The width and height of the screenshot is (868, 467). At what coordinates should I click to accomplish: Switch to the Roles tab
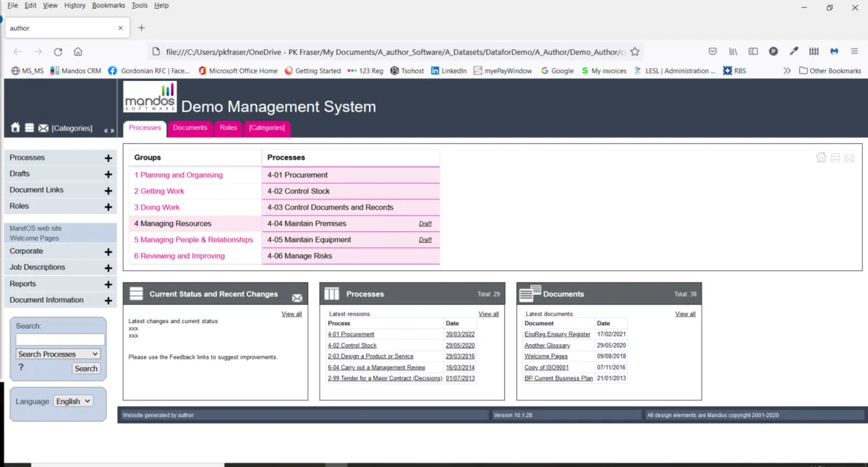pos(229,128)
